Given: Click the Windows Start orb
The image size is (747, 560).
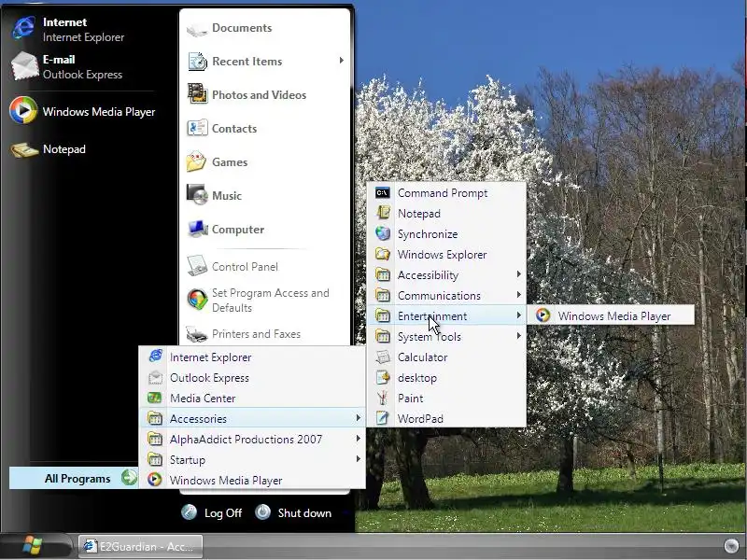Looking at the screenshot, I should tap(33, 546).
